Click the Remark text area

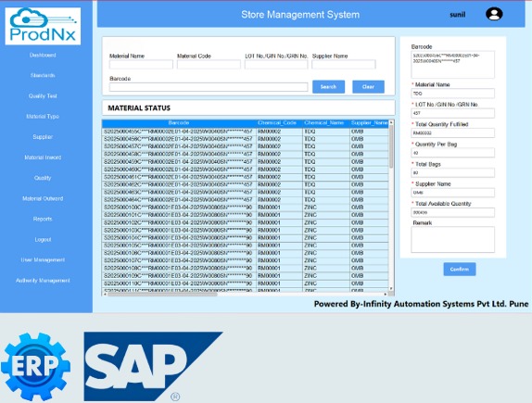[452, 240]
